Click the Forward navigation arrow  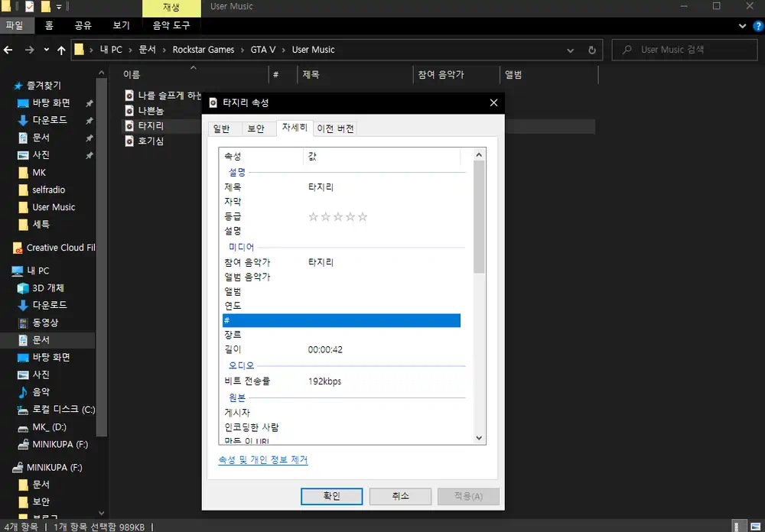coord(29,50)
